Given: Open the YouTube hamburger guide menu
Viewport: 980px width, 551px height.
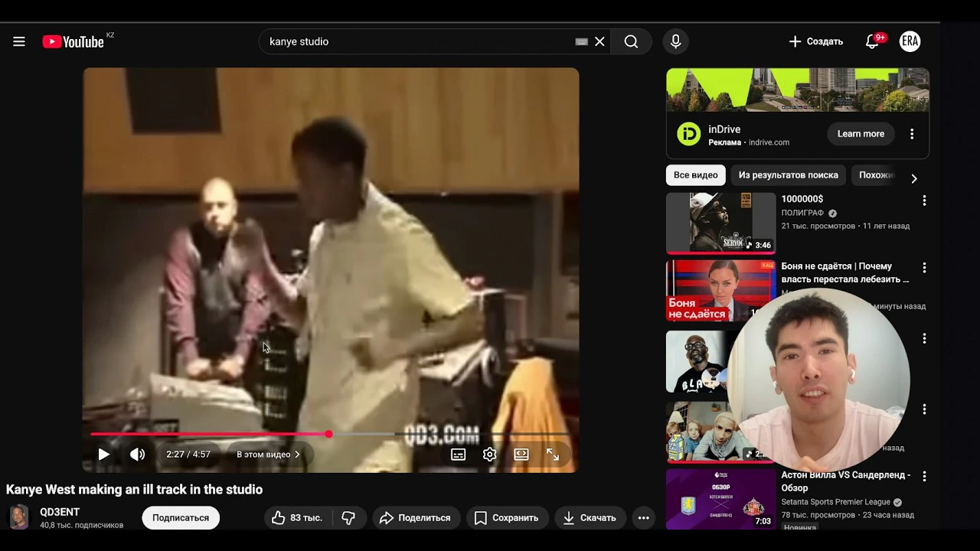Looking at the screenshot, I should 19,41.
